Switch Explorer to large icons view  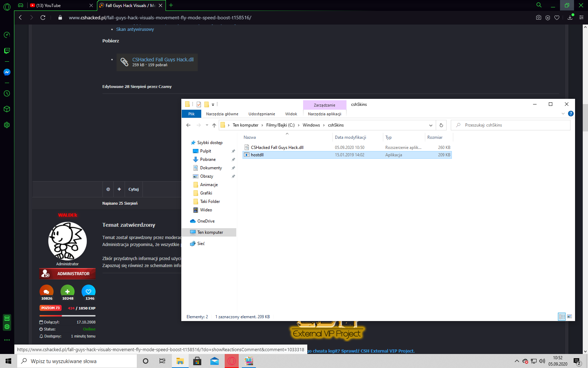click(x=569, y=316)
